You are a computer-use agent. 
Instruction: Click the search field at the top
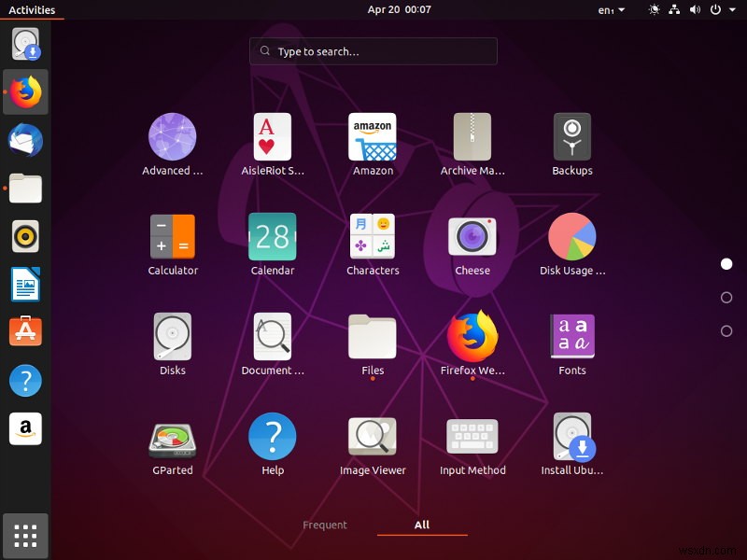click(x=373, y=51)
